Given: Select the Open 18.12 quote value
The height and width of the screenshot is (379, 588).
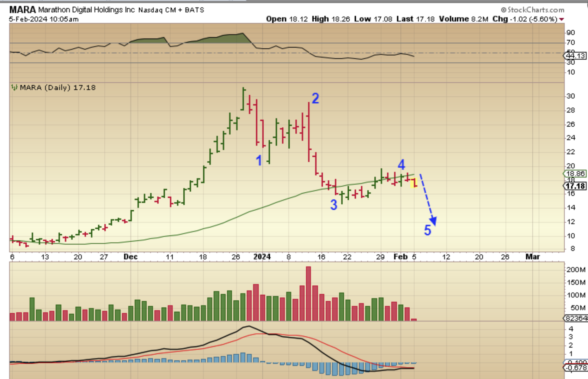Looking at the screenshot, I should pyautogui.click(x=287, y=19).
